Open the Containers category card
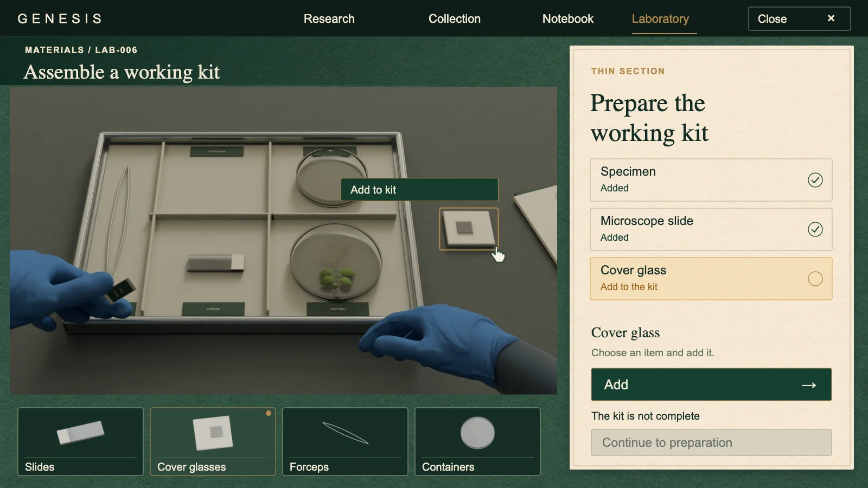868x488 pixels. [x=477, y=441]
